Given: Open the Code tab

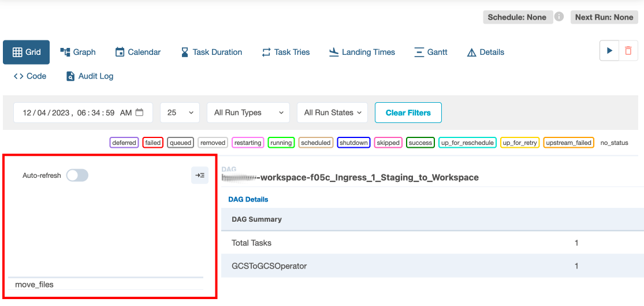Looking at the screenshot, I should 29,76.
